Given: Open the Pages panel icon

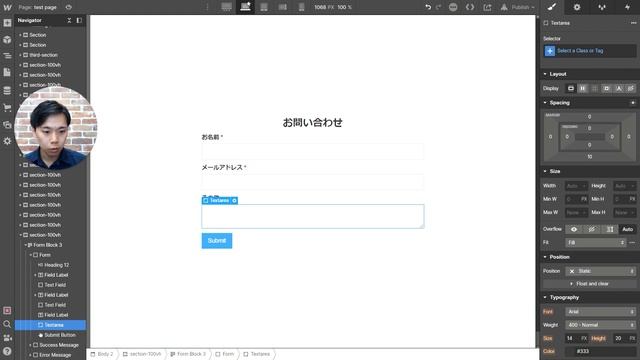Looking at the screenshot, I should coord(7,73).
